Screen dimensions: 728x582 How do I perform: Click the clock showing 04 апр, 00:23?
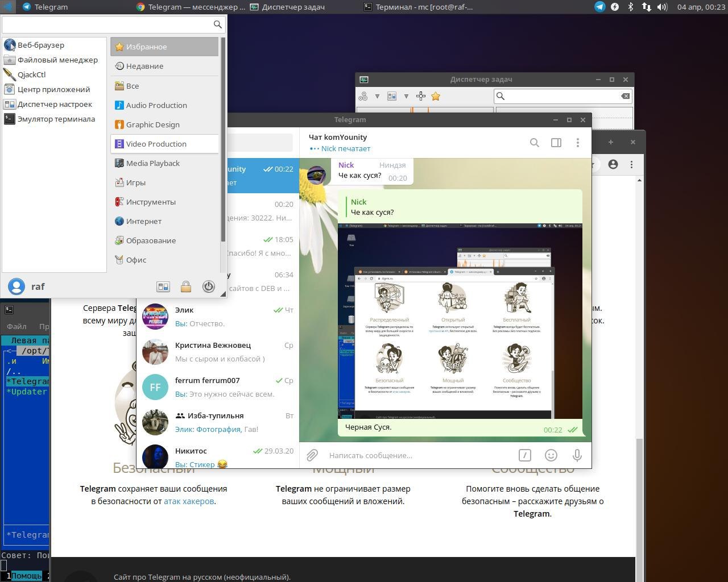[x=701, y=7]
